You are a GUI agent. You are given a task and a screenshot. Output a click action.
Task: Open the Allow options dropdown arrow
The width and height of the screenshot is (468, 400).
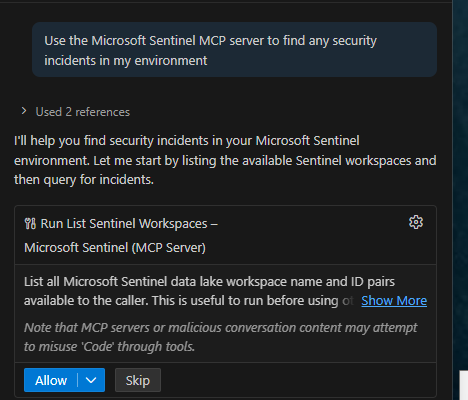[x=91, y=380]
